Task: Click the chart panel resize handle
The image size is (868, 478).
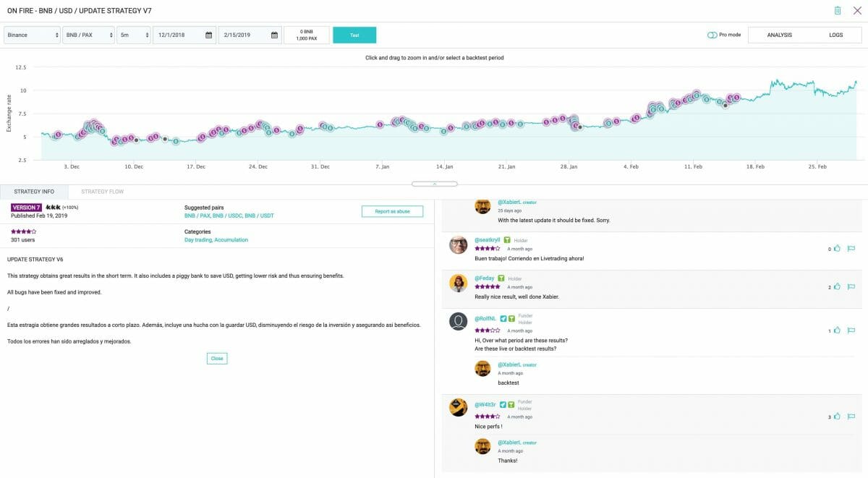Action: [x=434, y=184]
